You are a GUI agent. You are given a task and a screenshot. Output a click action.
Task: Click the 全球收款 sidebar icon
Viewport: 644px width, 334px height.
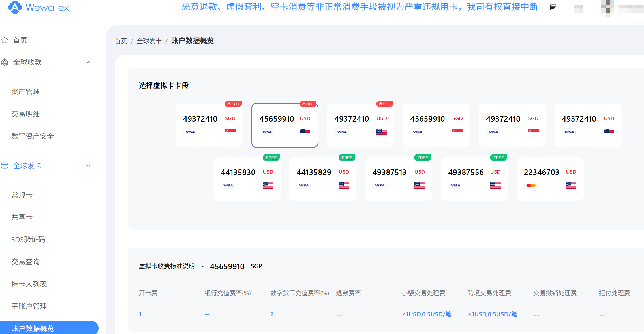click(5, 62)
